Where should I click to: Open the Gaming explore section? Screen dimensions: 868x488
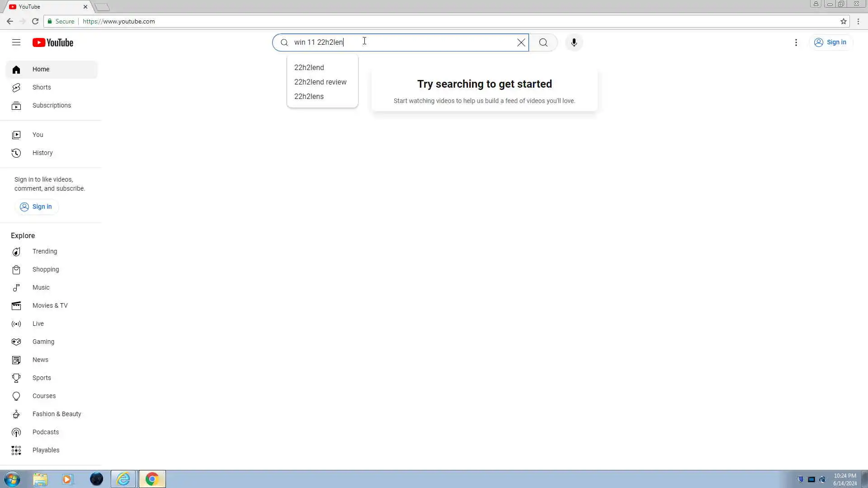pos(43,342)
